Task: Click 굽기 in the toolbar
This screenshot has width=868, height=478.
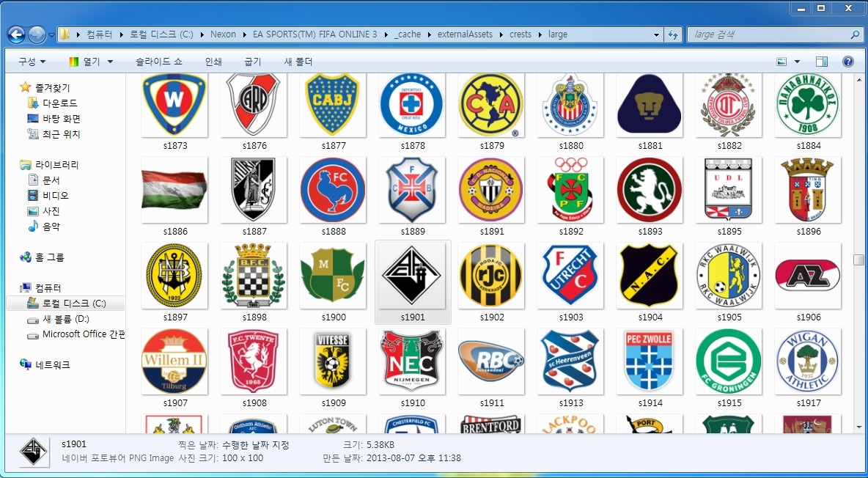Action: [252, 62]
